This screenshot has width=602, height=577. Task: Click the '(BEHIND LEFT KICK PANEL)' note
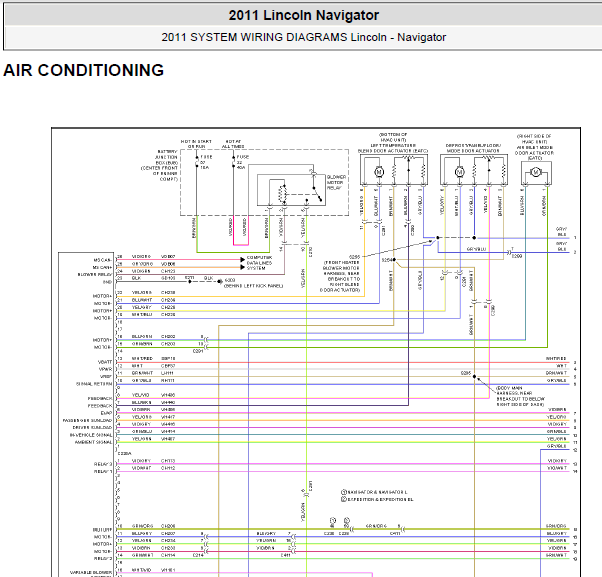(253, 286)
